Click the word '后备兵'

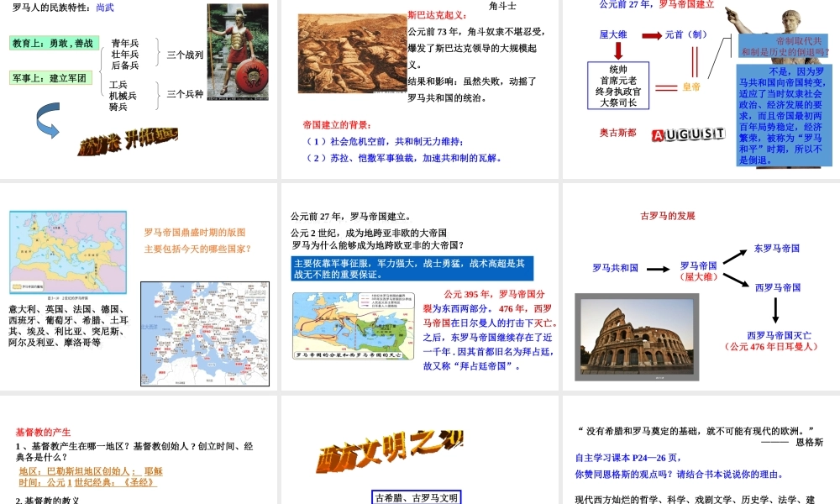coord(125,66)
